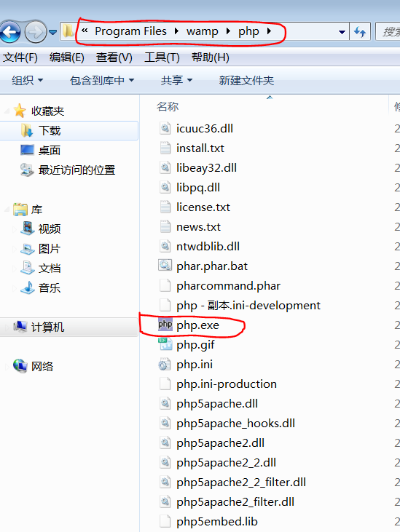
Task: Expand subfolders arrow after php
Action: coord(269,31)
